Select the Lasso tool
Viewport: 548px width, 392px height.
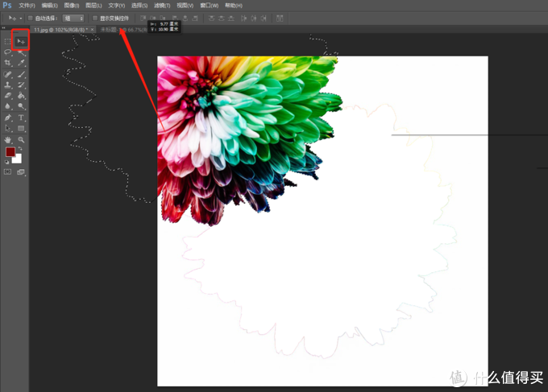tap(7, 52)
